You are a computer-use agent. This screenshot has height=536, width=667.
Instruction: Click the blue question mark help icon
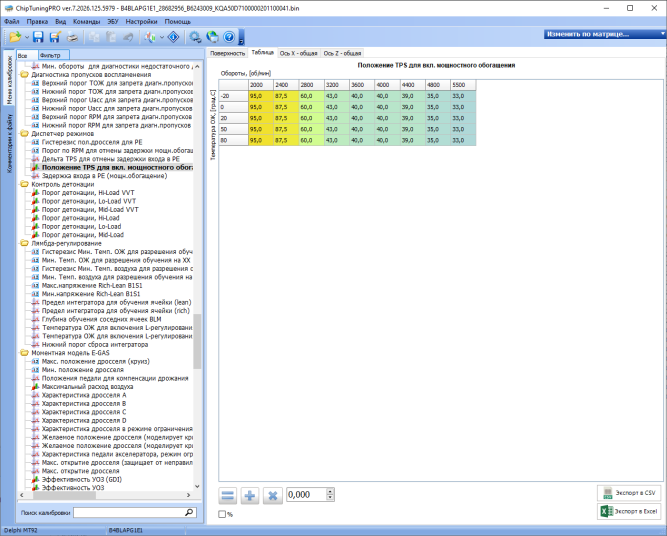(229, 37)
